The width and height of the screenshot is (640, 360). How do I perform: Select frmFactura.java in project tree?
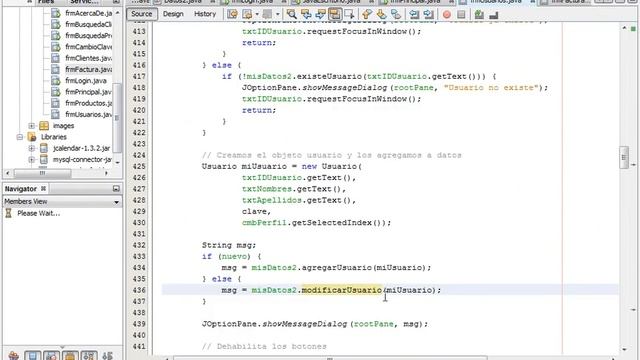(x=89, y=69)
